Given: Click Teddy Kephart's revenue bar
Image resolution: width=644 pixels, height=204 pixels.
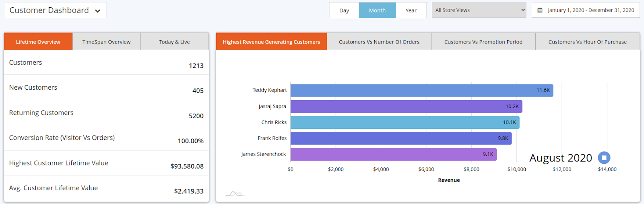Looking at the screenshot, I should (x=421, y=91).
